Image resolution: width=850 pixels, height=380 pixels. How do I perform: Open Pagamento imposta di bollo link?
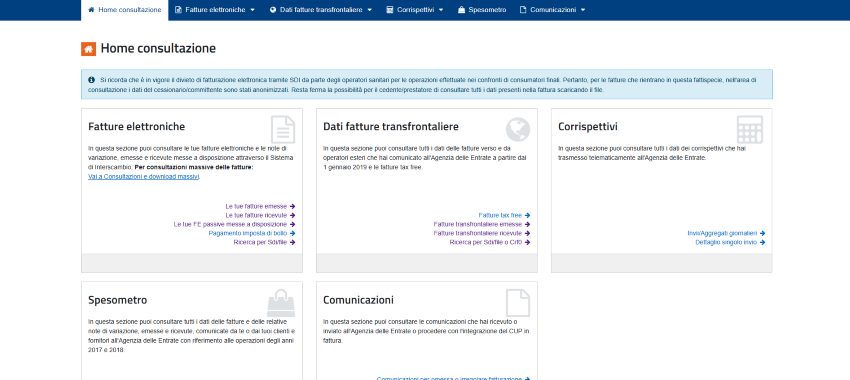coord(252,233)
